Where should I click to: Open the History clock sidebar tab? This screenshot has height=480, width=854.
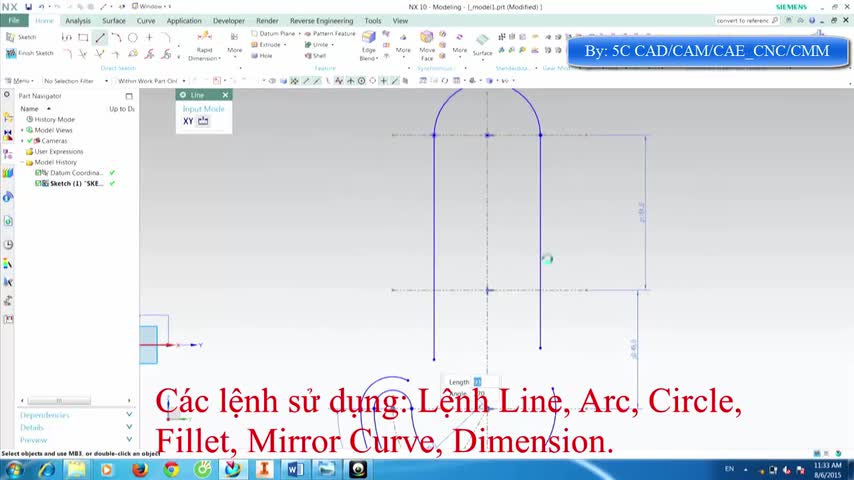[8, 245]
